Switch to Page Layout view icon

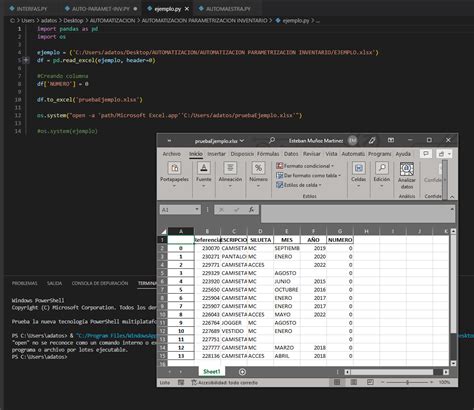pyautogui.click(x=354, y=382)
